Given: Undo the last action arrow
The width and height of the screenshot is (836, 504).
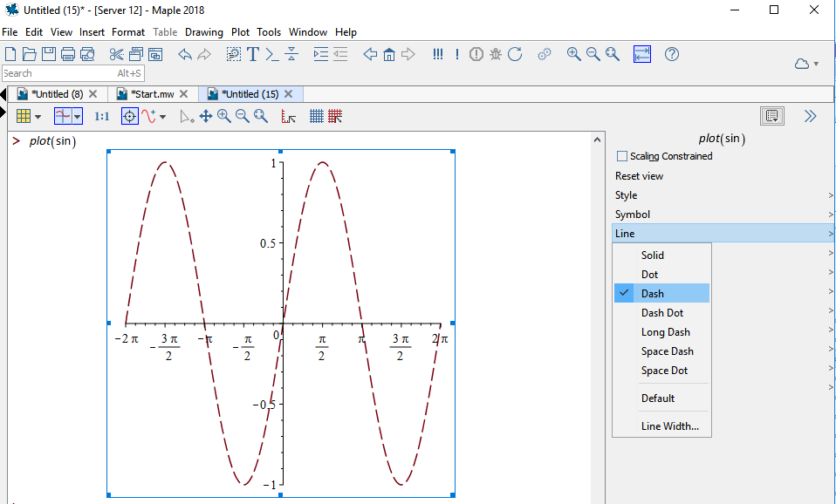Looking at the screenshot, I should click(184, 54).
